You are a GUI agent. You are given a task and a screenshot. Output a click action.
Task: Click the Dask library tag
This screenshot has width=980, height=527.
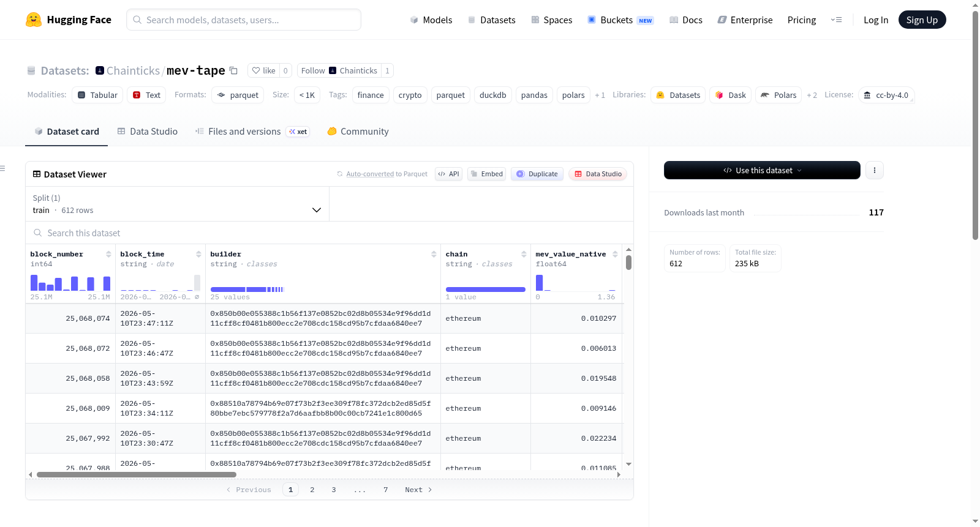[730, 95]
